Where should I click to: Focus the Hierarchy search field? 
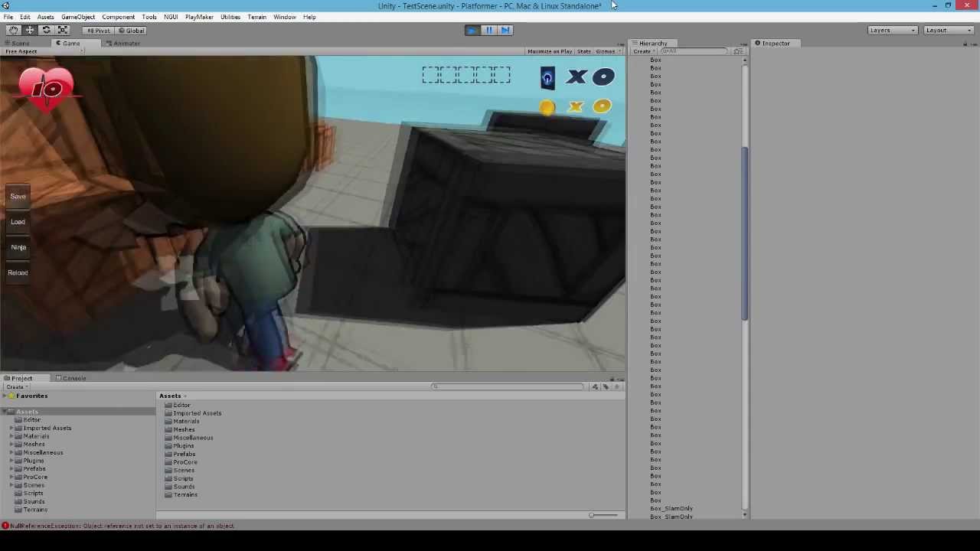click(x=695, y=51)
